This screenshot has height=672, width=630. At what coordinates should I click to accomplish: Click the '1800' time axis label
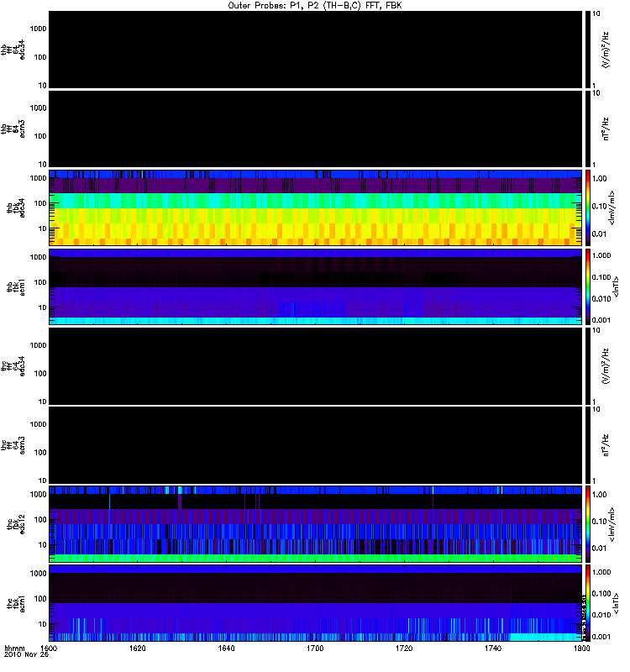click(x=581, y=648)
